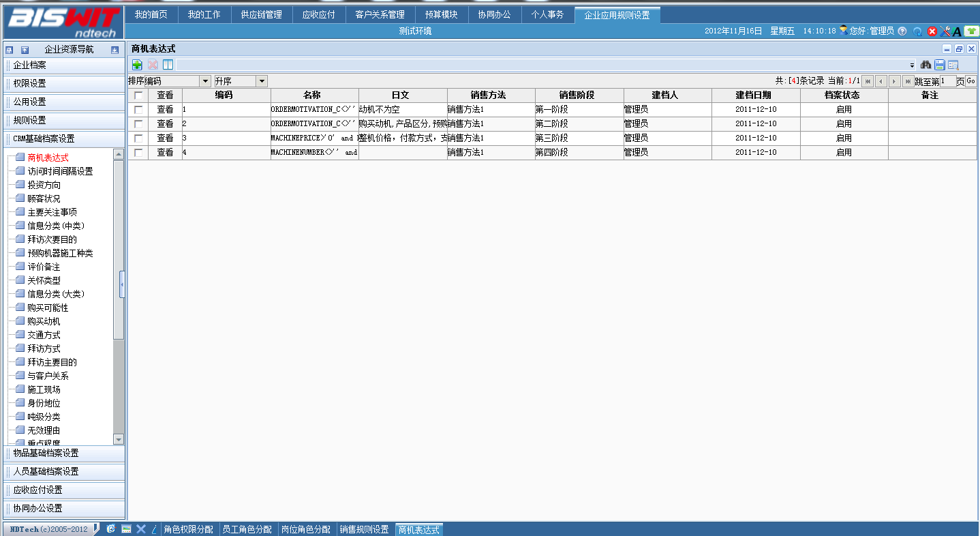Expand the 企业档案 navigation section
The width and height of the screenshot is (980, 536).
(x=64, y=65)
